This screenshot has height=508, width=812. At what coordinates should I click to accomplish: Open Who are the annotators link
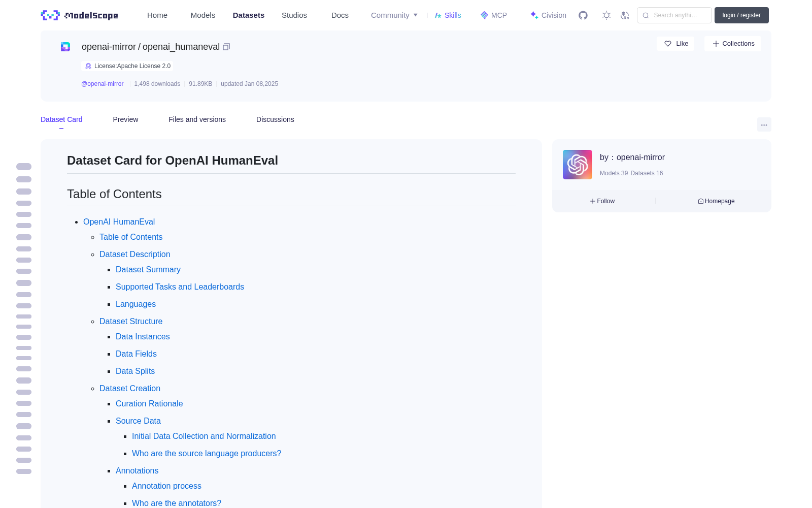pyautogui.click(x=177, y=503)
